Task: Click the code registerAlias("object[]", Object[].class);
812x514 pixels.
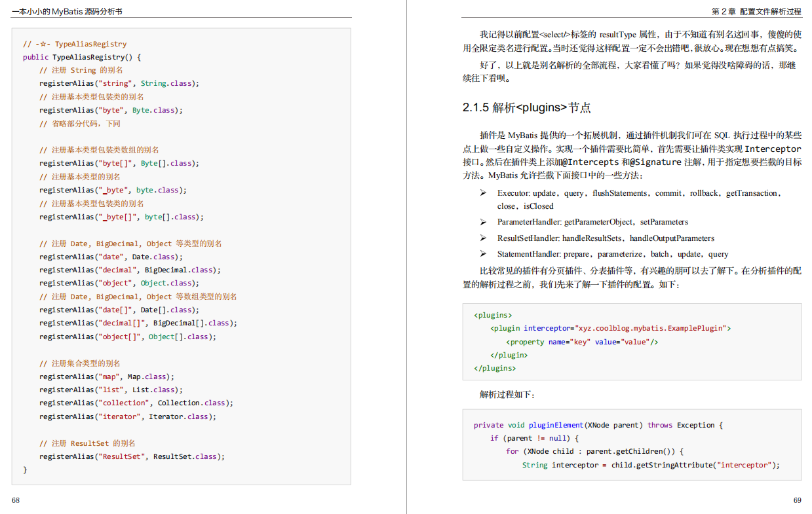Action: point(128,337)
